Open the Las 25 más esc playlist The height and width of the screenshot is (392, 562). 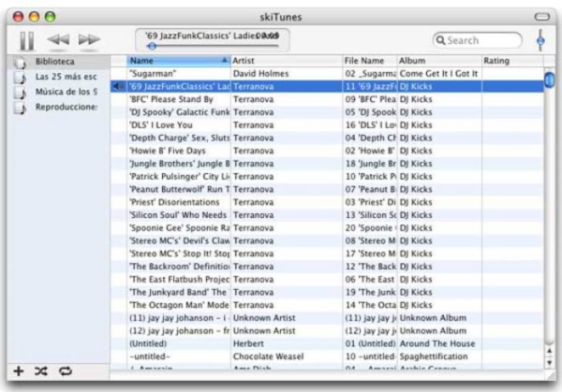coord(66,77)
